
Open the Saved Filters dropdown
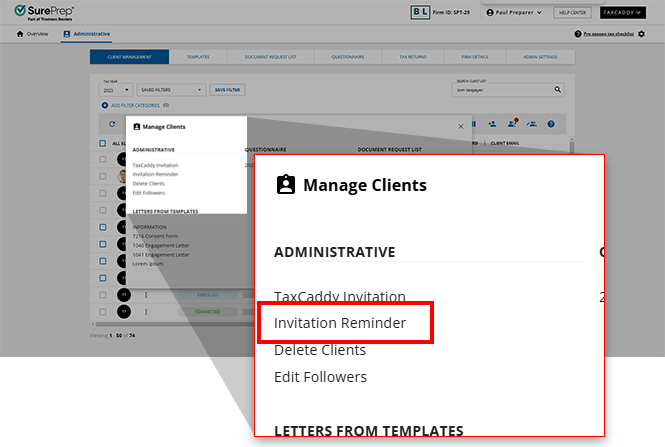171,90
